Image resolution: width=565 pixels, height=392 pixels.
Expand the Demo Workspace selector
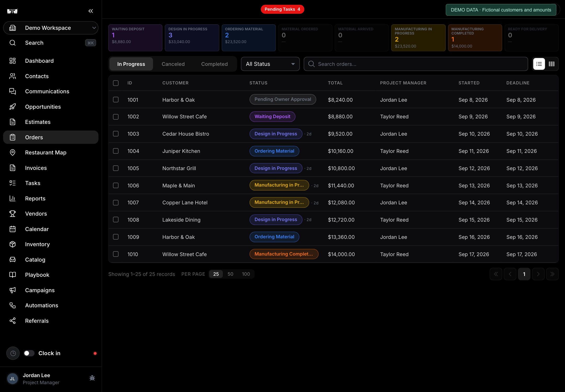[51, 28]
